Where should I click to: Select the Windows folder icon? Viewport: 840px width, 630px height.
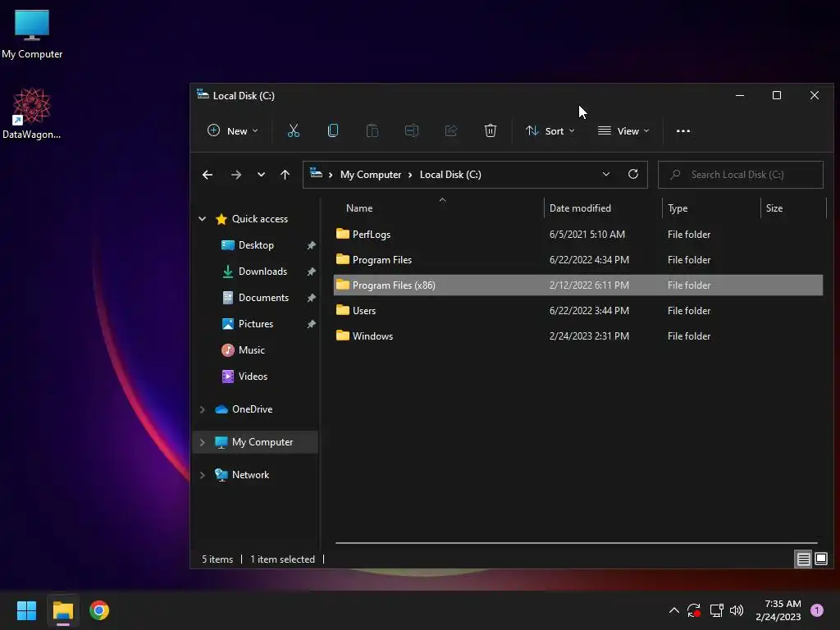pyautogui.click(x=342, y=336)
